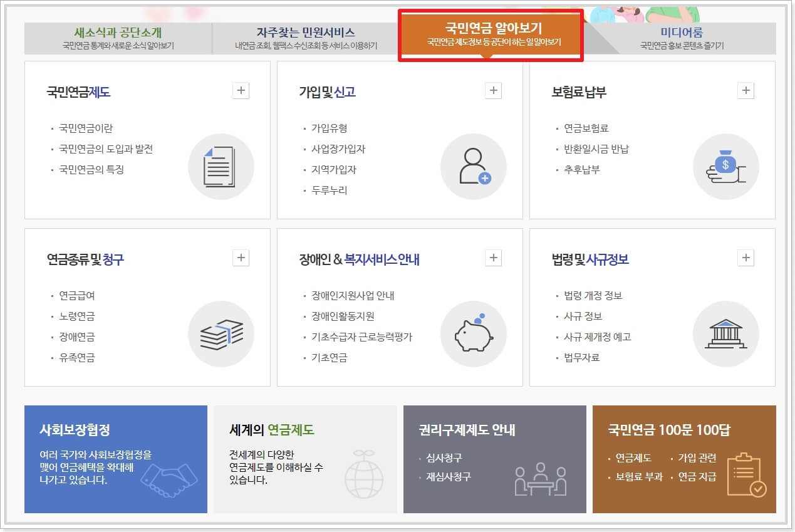Expand the 국민연금제도 panel with its plus button
Screen dimensions: 795x532
[241, 90]
